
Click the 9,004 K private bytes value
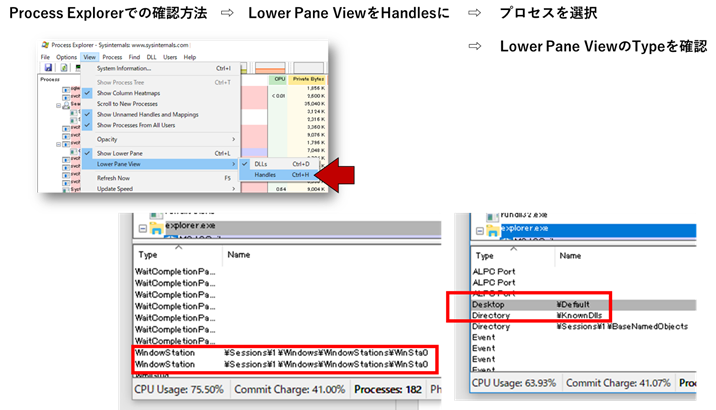click(316, 189)
